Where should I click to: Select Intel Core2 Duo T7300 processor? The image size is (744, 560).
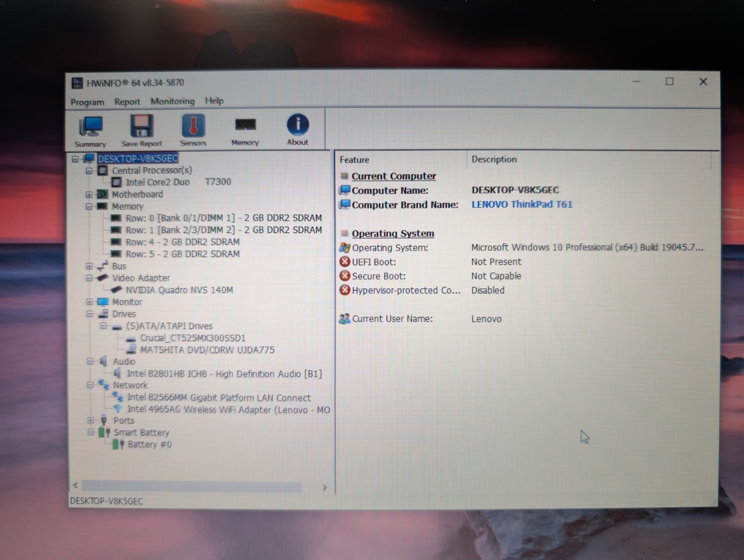click(x=178, y=182)
